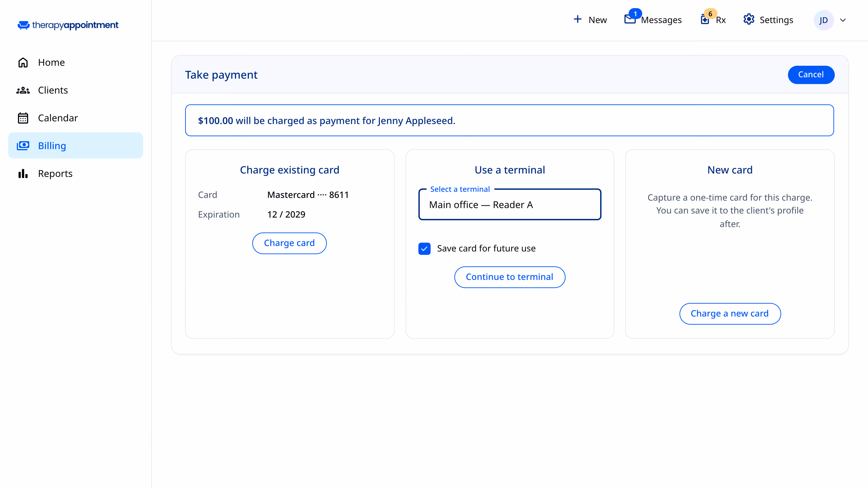Click the Charge card button
This screenshot has height=488, width=868.
pyautogui.click(x=289, y=243)
